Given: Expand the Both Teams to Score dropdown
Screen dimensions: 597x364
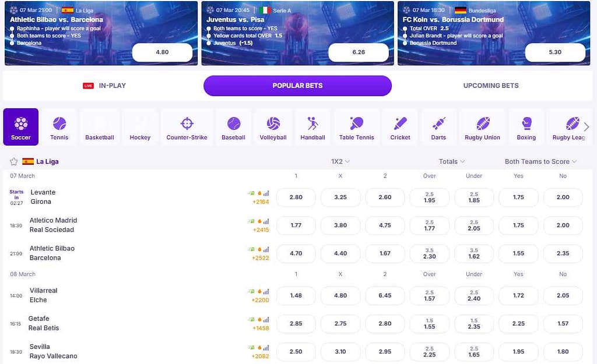Looking at the screenshot, I should pos(540,162).
